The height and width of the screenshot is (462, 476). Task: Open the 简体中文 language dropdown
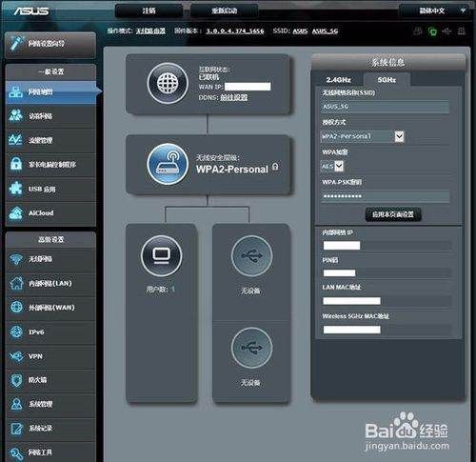click(435, 10)
